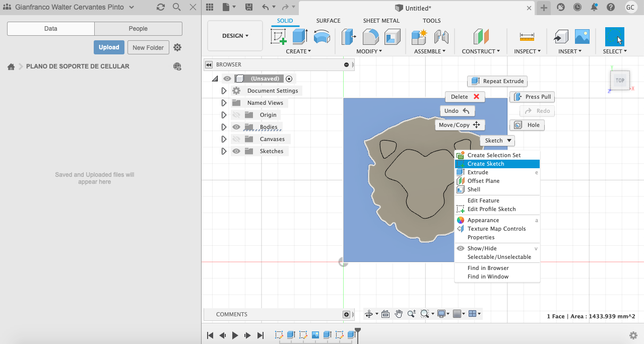Select the Insert Canvas image icon

pyautogui.click(x=582, y=37)
